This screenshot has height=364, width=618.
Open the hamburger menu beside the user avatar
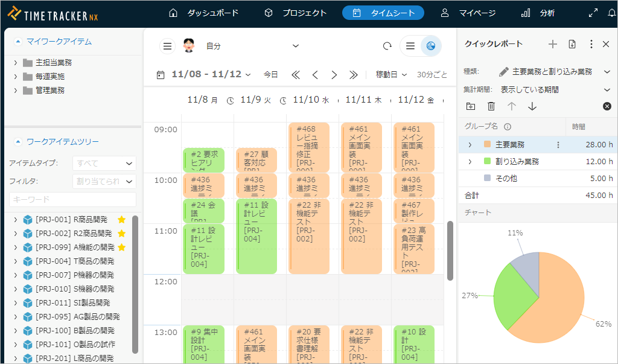(x=168, y=46)
